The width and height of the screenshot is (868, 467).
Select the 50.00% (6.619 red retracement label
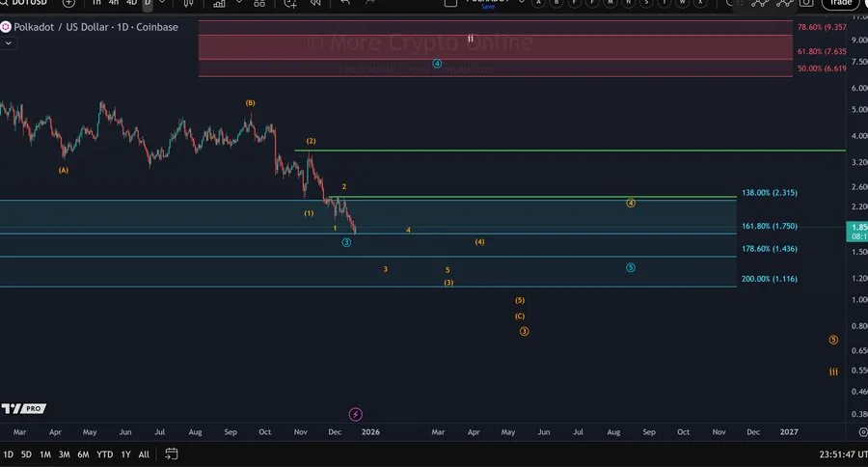pyautogui.click(x=822, y=69)
